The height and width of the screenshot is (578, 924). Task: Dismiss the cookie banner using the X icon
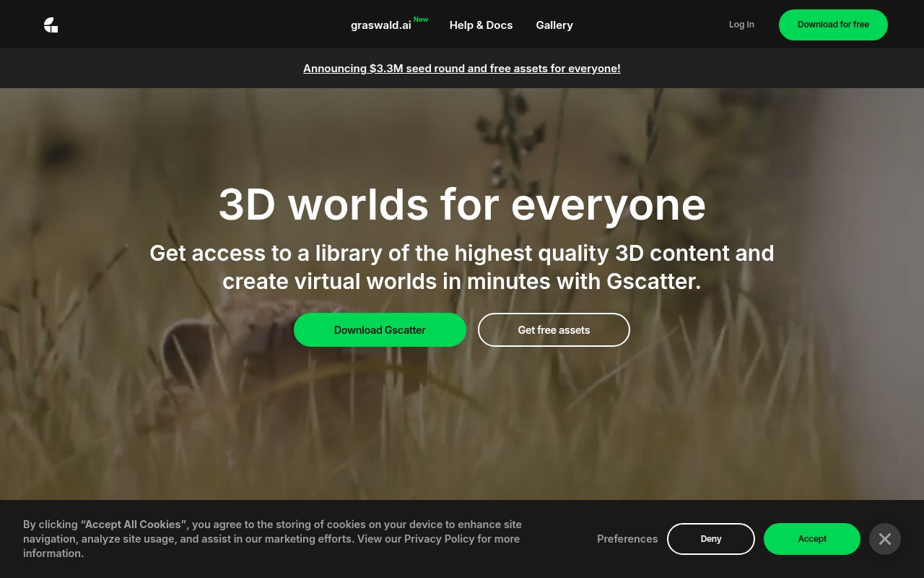[885, 539]
